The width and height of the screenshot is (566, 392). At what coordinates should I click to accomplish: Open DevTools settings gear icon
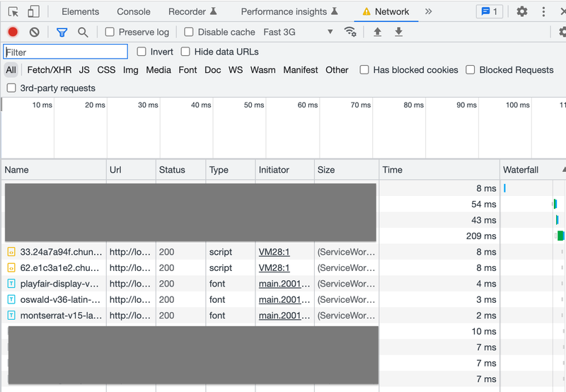522,11
